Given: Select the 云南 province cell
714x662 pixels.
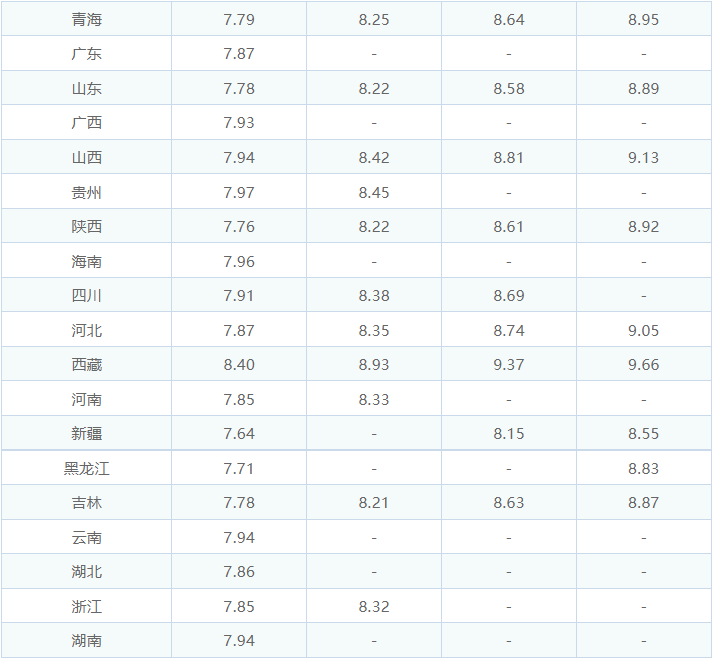Looking at the screenshot, I should (87, 538).
